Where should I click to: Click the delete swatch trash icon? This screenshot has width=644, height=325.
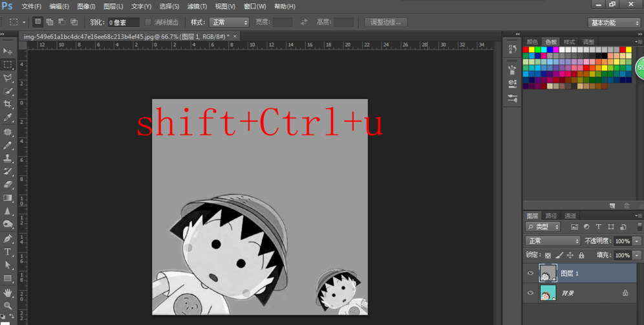click(x=627, y=206)
